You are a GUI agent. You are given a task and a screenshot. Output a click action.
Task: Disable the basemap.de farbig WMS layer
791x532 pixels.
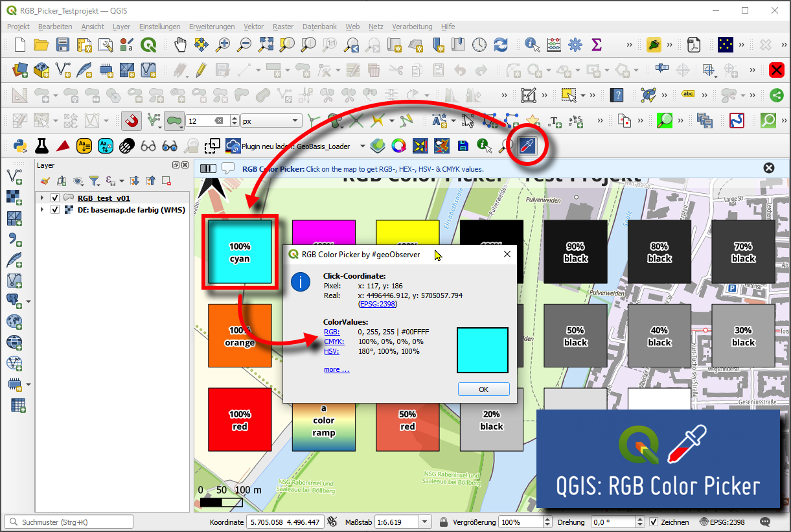(55, 210)
